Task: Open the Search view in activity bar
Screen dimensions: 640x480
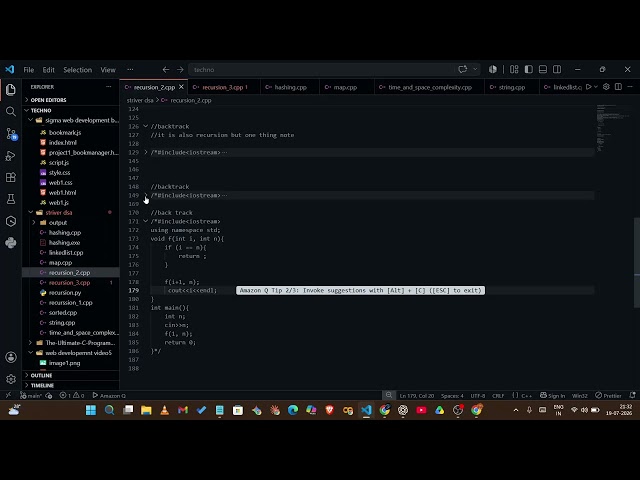Action: (x=11, y=111)
